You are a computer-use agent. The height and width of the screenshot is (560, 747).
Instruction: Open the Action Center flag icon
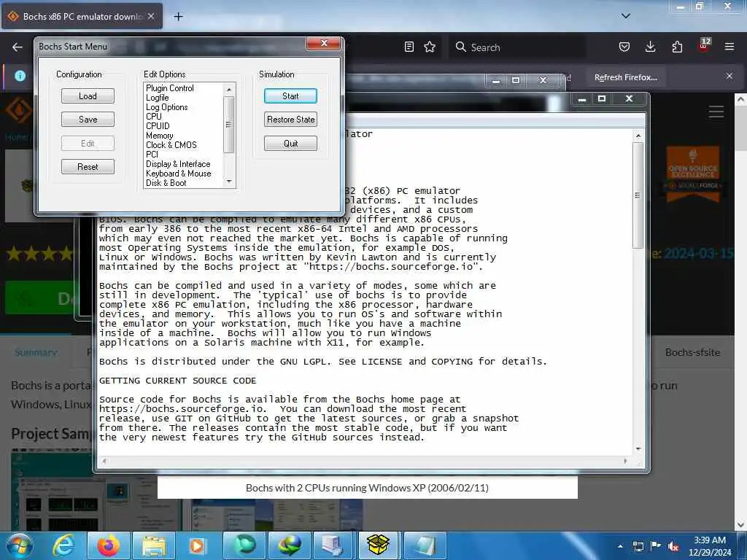point(656,546)
